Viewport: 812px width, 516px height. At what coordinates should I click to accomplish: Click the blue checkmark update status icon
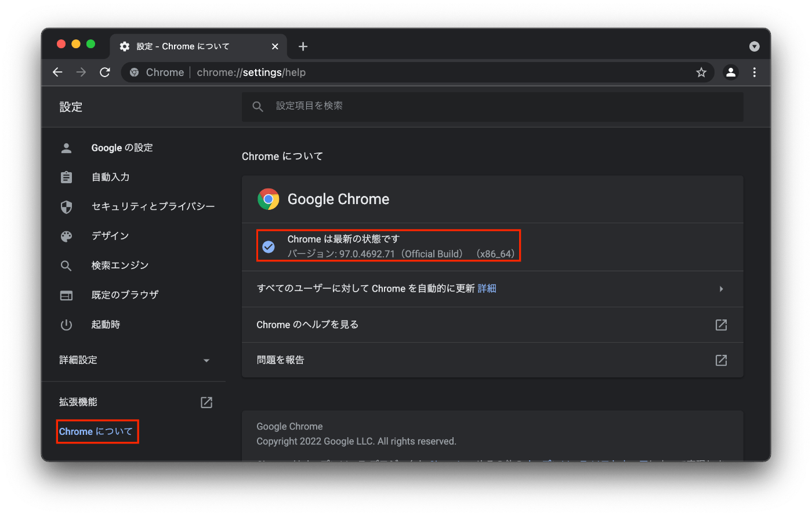(269, 246)
